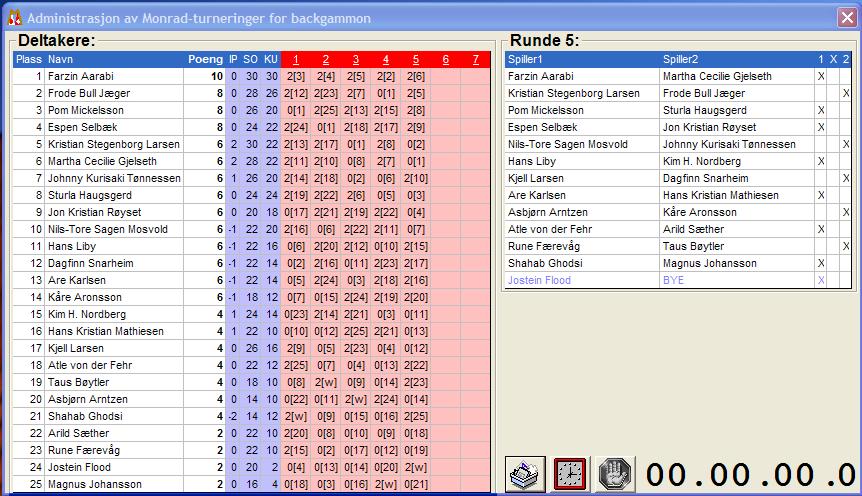Viewport: 862px width, 496px height.
Task: Mark draw for Pom Mickelsson versus Sturla Haugsgerd
Action: click(833, 110)
